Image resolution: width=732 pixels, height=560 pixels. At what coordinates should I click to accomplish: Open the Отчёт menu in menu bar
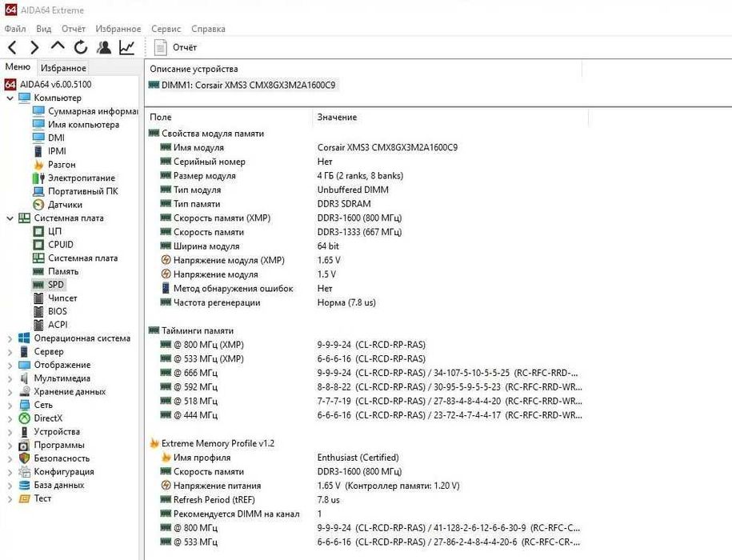pyautogui.click(x=74, y=29)
